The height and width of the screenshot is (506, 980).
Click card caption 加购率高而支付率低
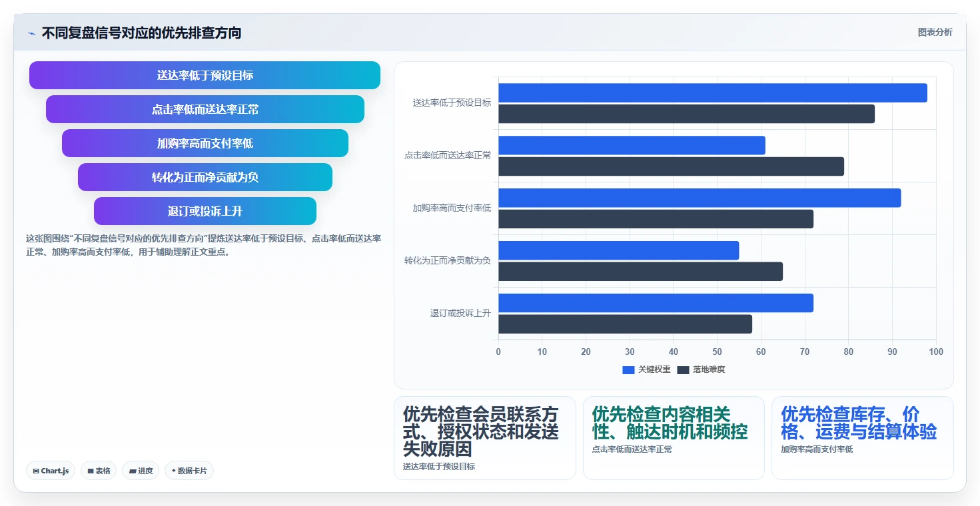(817, 449)
